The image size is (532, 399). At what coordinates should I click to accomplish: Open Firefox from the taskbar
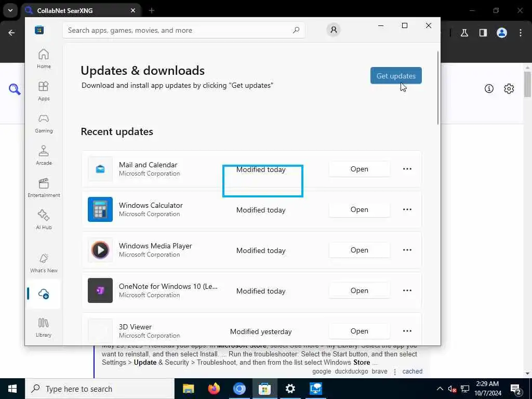pyautogui.click(x=214, y=389)
